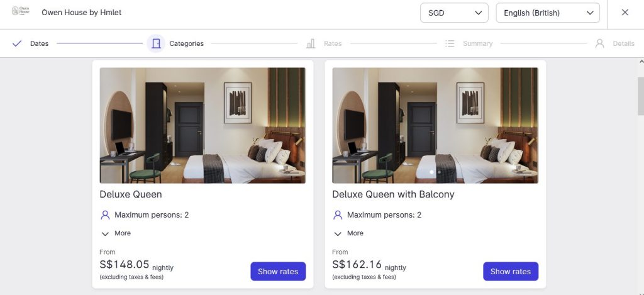Click the second image carousel dot
Image resolution: width=644 pixels, height=295 pixels.
(439, 172)
